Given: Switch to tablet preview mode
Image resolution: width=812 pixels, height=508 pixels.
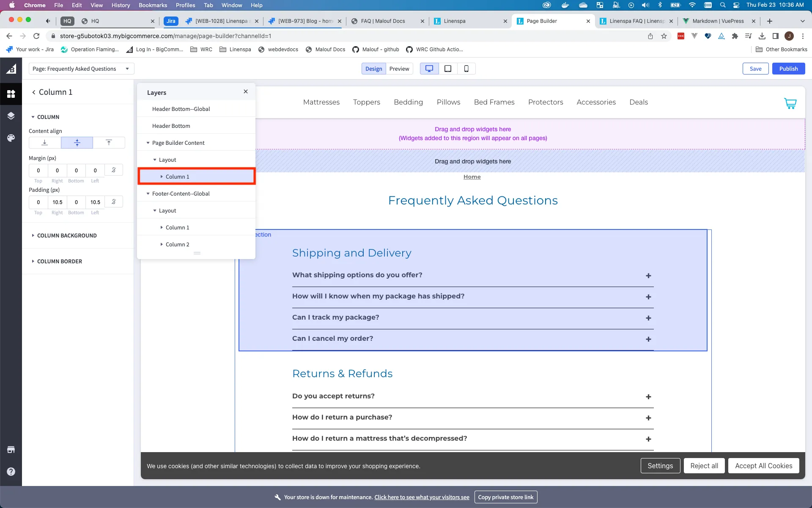Looking at the screenshot, I should tap(448, 68).
